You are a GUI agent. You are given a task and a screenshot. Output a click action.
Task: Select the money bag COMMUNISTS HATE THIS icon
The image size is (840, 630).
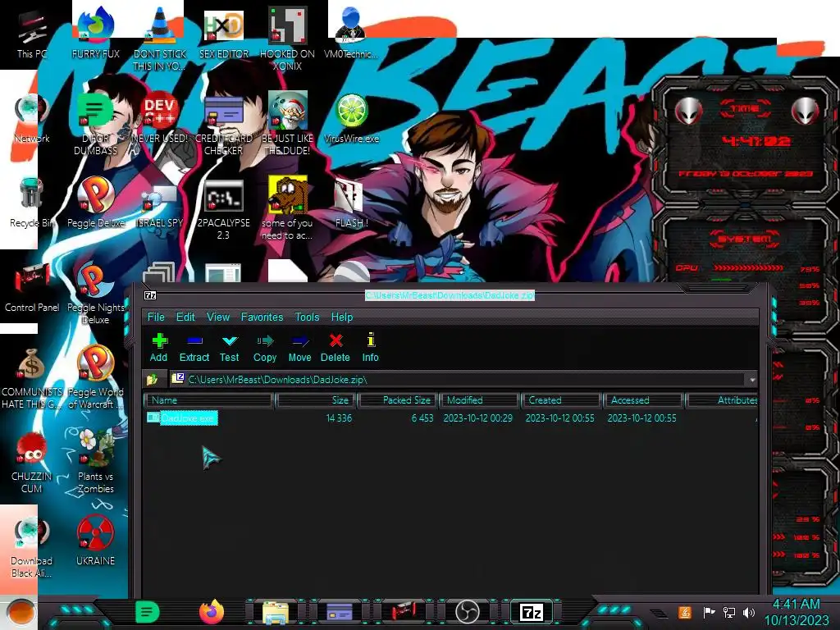(x=32, y=378)
